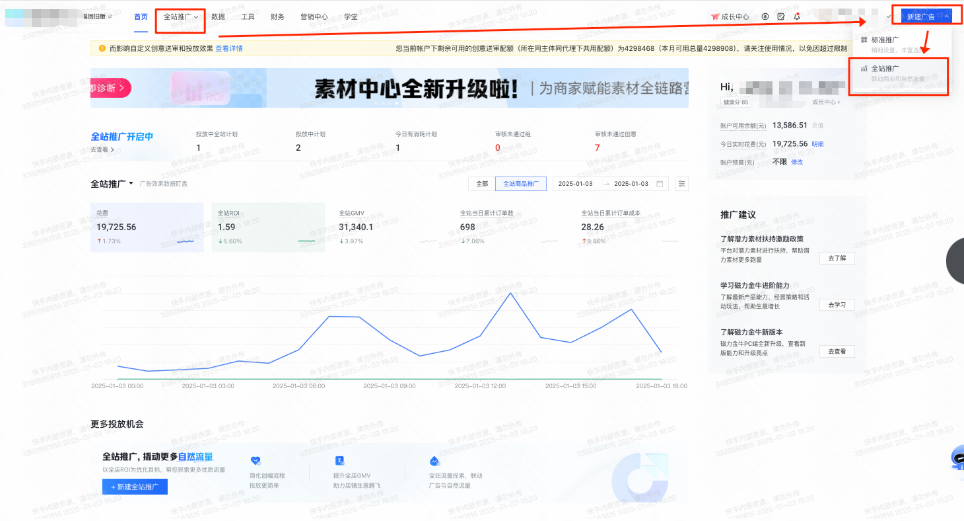This screenshot has width=964, height=521.
Task: Open the 财务 menu
Action: point(277,17)
